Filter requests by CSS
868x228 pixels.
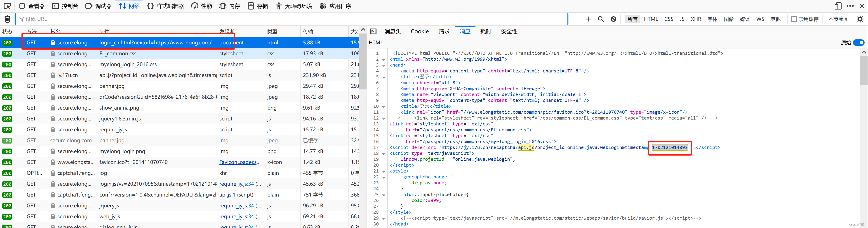pyautogui.click(x=668, y=19)
